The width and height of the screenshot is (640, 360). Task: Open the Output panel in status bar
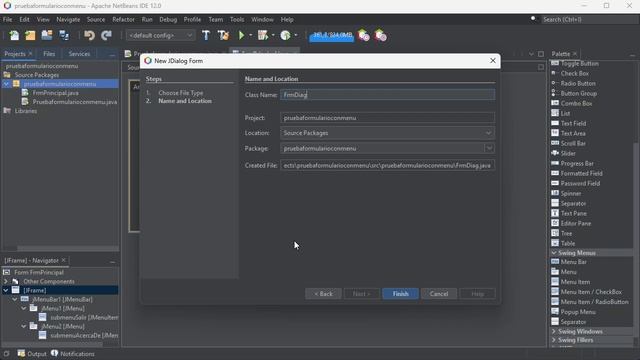coord(32,354)
